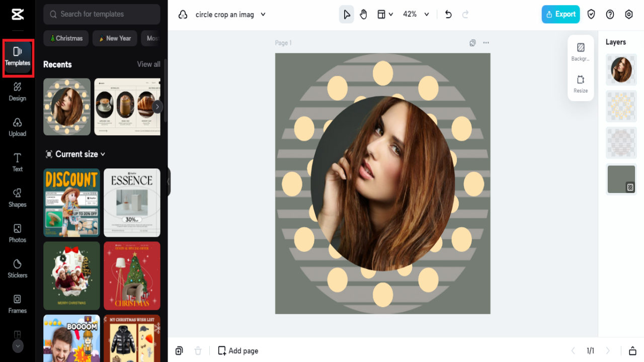The width and height of the screenshot is (644, 362).
Task: Open the settings hexagon icon
Action: click(629, 15)
